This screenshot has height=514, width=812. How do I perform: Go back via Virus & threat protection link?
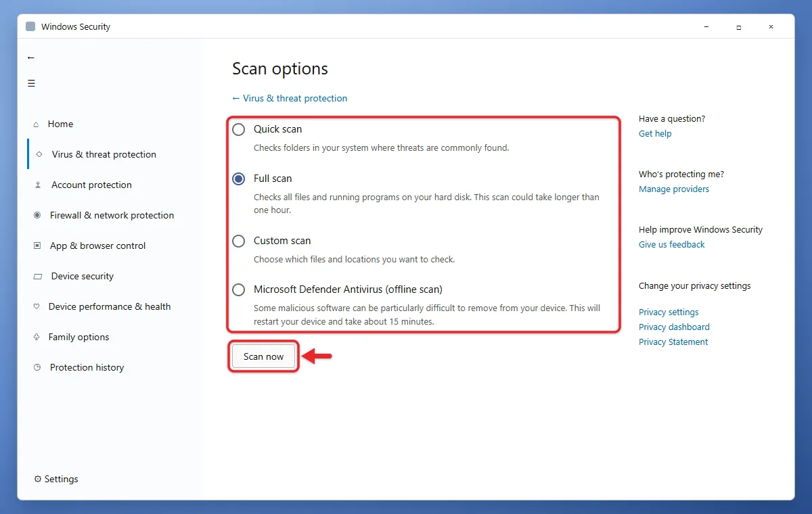290,98
